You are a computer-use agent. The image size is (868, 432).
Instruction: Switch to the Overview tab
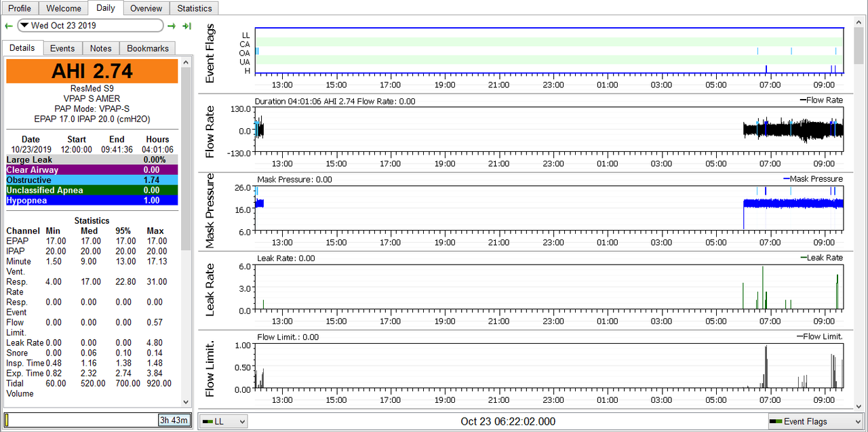click(146, 8)
